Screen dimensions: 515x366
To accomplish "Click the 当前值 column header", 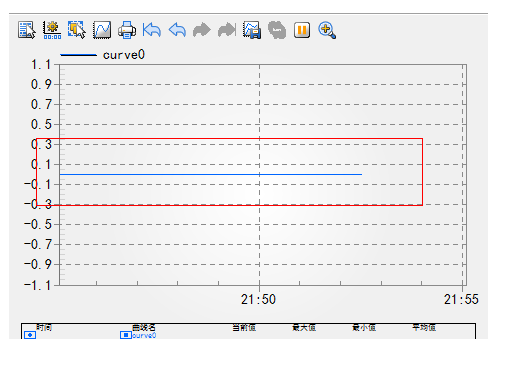I will tap(244, 328).
